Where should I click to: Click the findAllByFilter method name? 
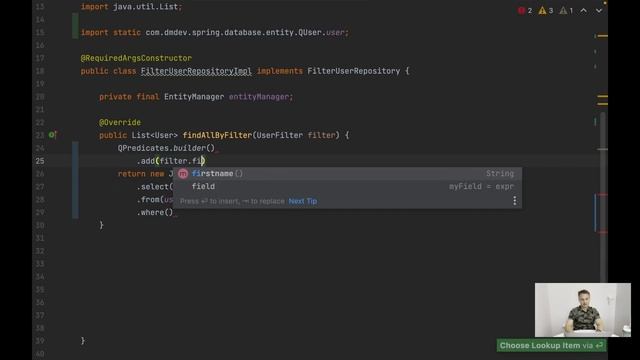(x=217, y=135)
